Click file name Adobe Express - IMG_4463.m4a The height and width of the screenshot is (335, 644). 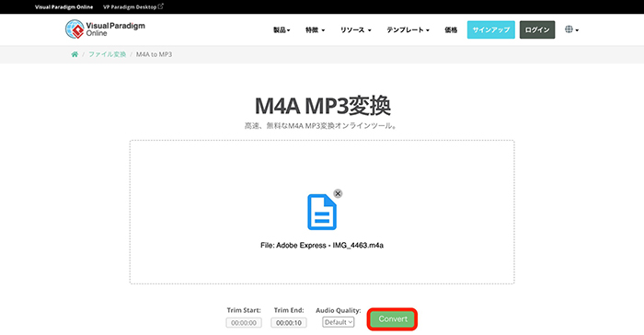coord(322,246)
